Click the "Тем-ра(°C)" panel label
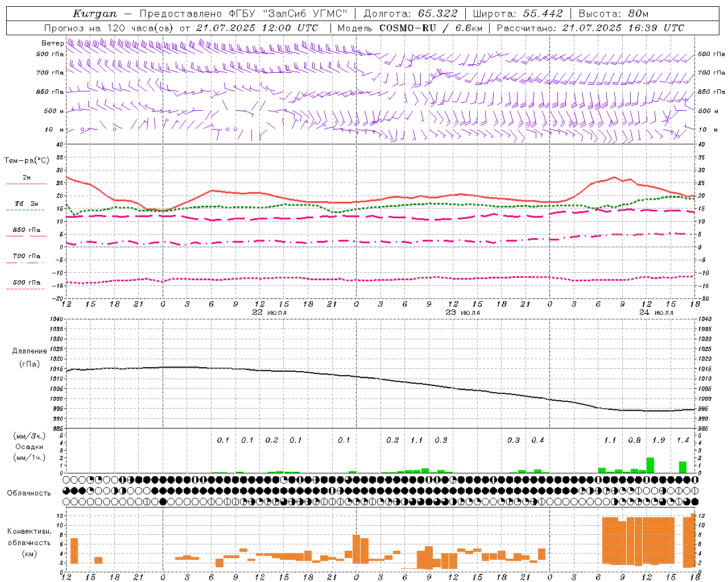 [27, 161]
